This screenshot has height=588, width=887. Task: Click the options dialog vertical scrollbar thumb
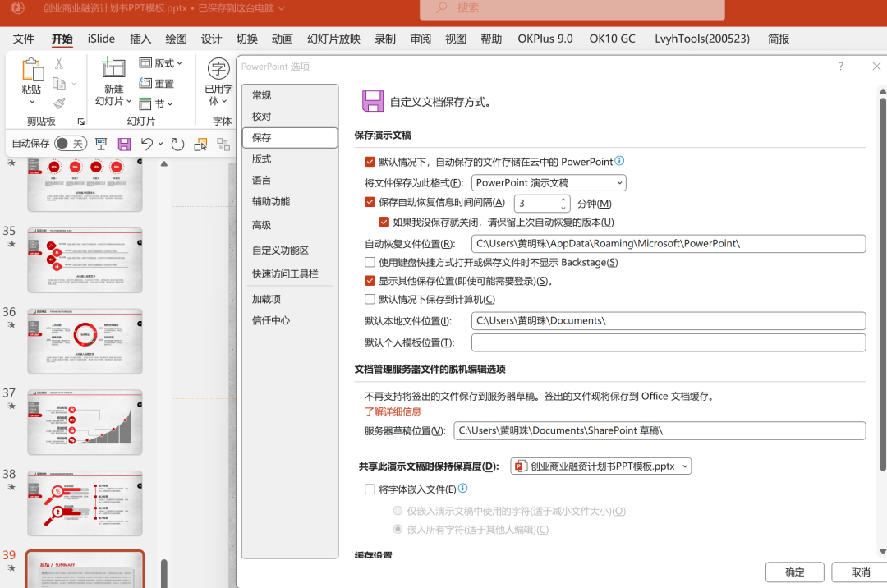coord(882,284)
